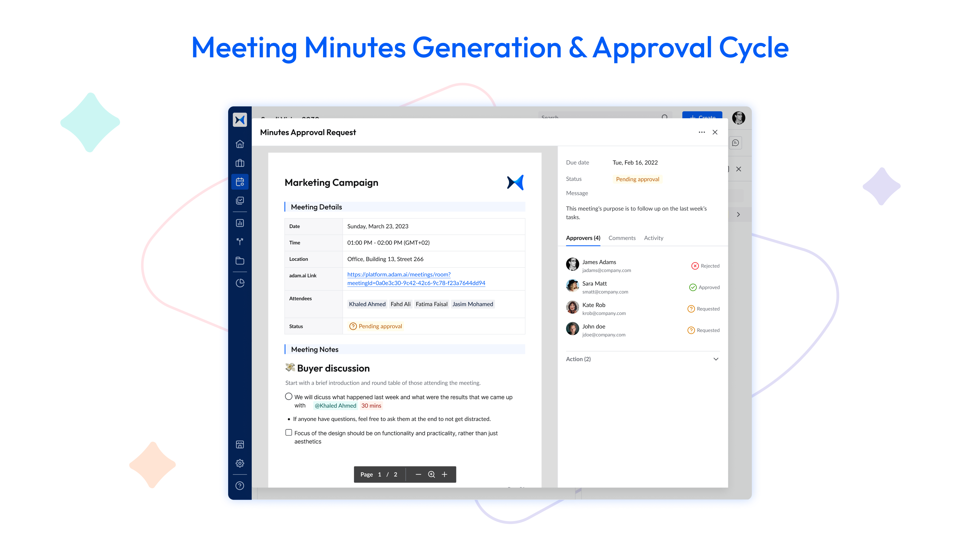Click the zoom out minus control
The width and height of the screenshot is (980, 552).
click(x=418, y=474)
